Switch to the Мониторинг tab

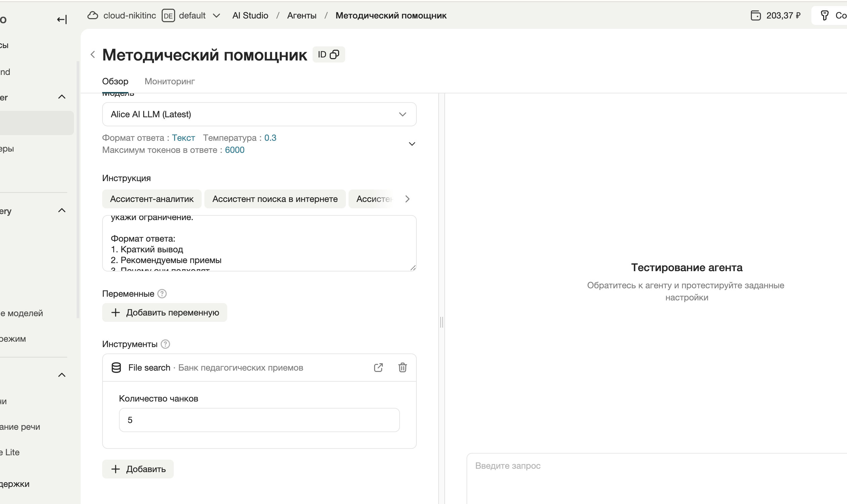(x=170, y=82)
